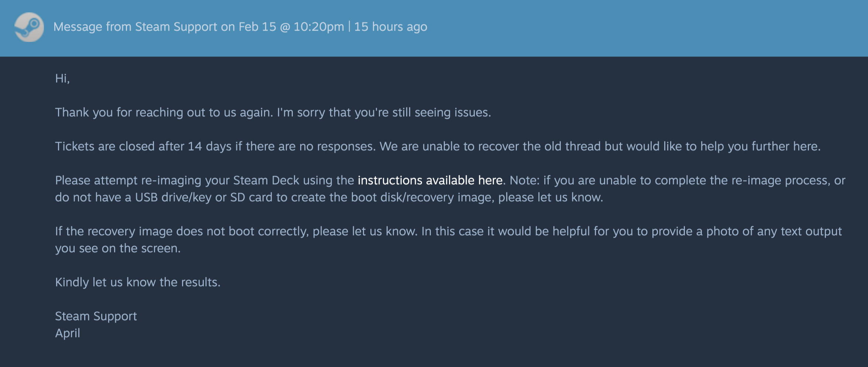Click the "Hi," greeting line
The image size is (868, 367).
[x=62, y=78]
